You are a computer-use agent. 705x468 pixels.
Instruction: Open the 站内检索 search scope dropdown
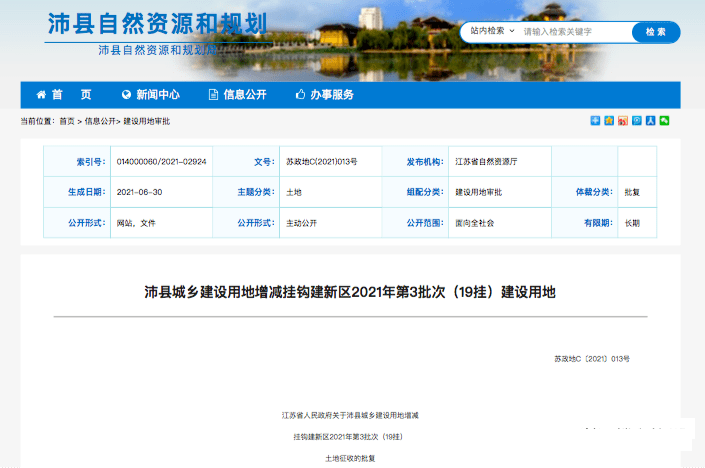coord(492,31)
